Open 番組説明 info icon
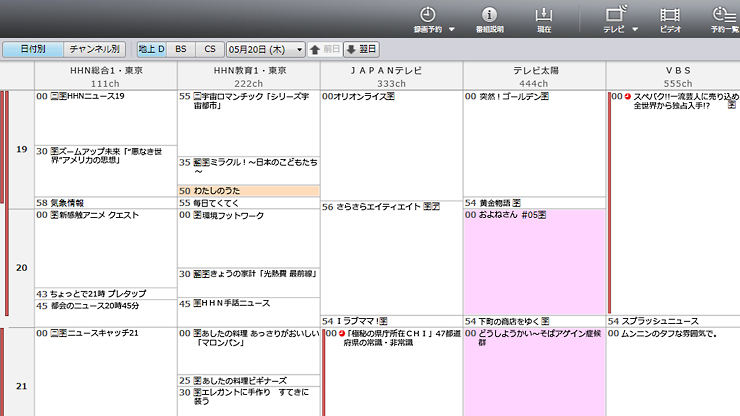The width and height of the screenshot is (740, 416). (489, 15)
